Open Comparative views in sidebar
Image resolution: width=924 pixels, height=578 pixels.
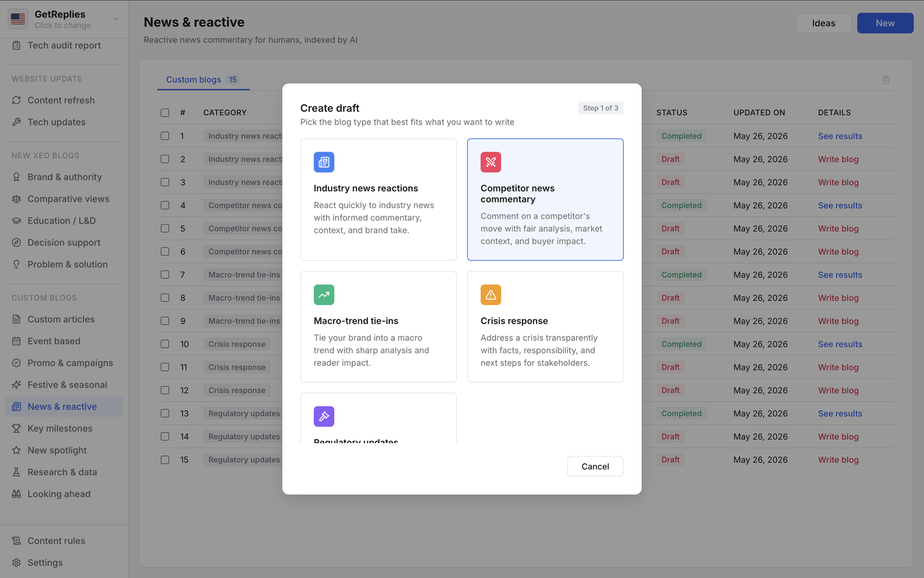point(64,199)
